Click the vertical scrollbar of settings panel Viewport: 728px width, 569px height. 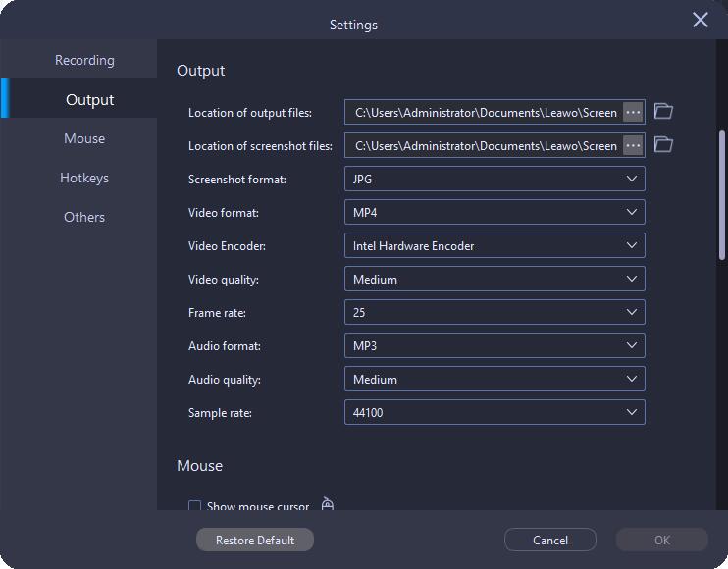pos(722,196)
